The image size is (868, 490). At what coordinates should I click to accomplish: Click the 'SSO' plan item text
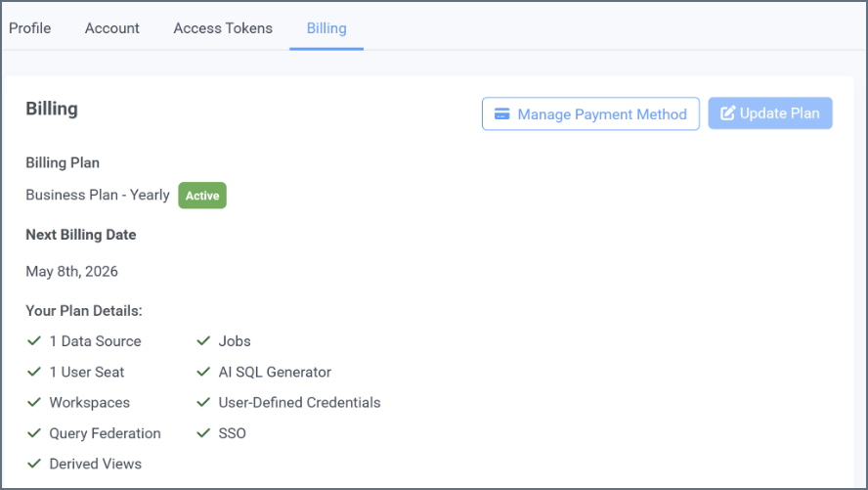pos(233,433)
